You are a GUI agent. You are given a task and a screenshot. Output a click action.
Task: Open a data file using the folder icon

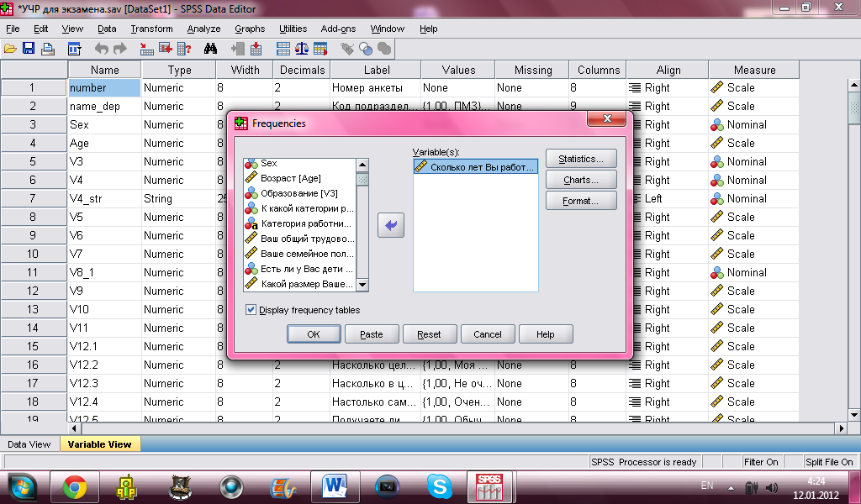click(x=10, y=49)
